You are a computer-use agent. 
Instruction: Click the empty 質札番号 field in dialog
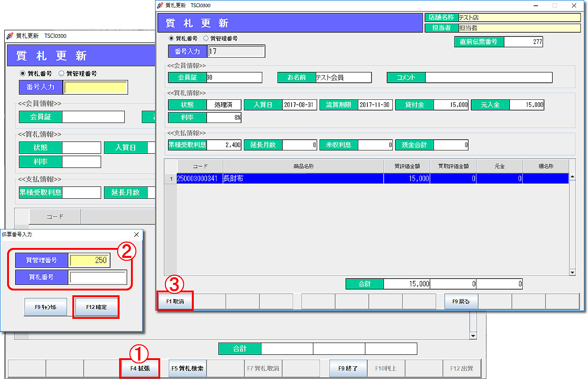98,277
